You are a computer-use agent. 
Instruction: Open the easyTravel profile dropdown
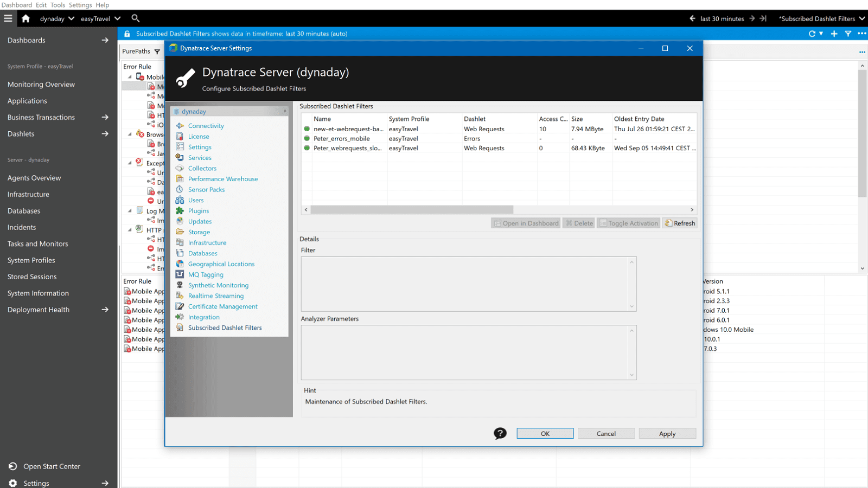(x=117, y=18)
